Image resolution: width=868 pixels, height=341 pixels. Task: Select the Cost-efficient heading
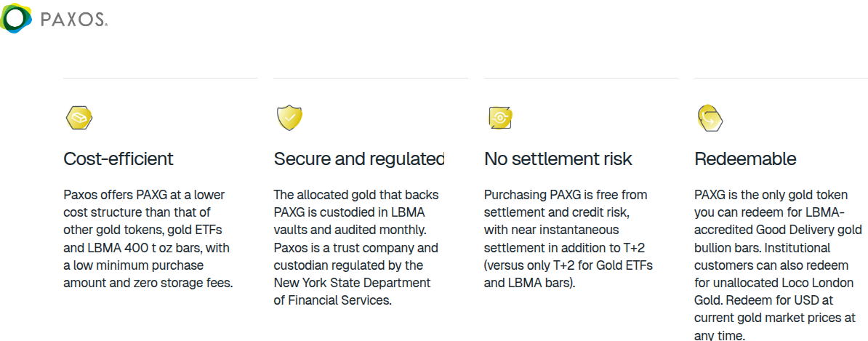point(118,159)
